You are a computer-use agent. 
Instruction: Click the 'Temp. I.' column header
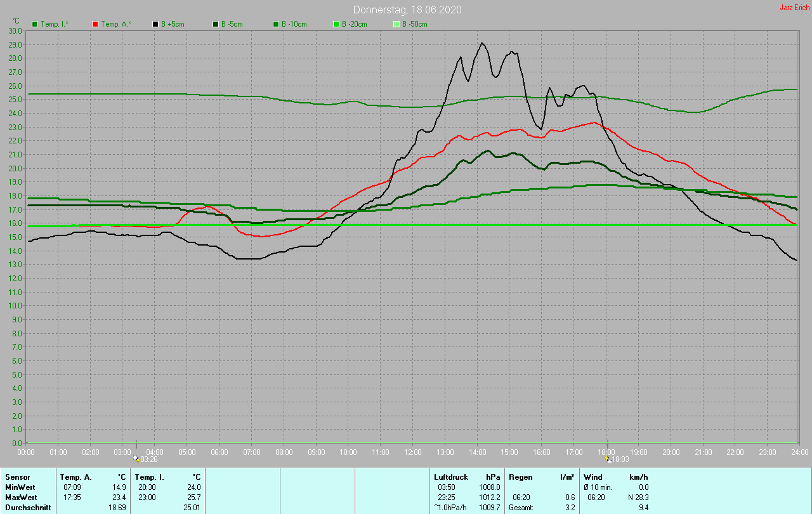pyautogui.click(x=149, y=477)
